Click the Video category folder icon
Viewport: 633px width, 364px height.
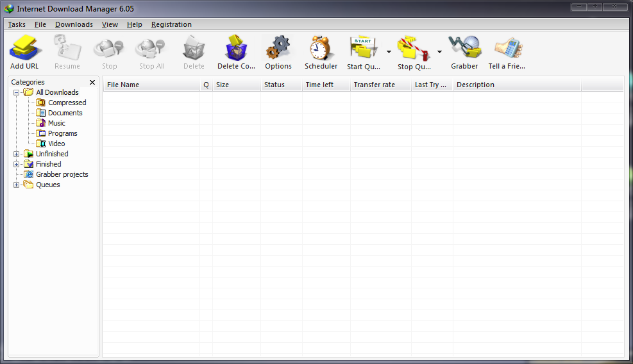pyautogui.click(x=41, y=144)
